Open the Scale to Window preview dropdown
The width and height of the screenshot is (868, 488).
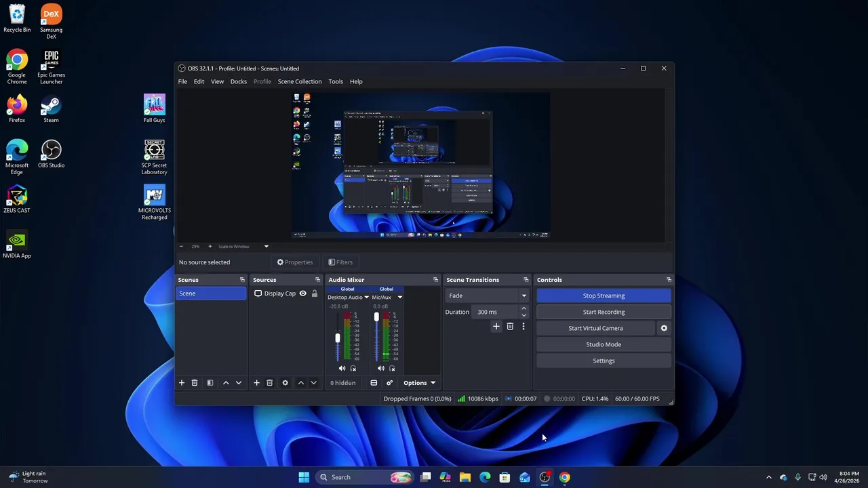click(243, 247)
